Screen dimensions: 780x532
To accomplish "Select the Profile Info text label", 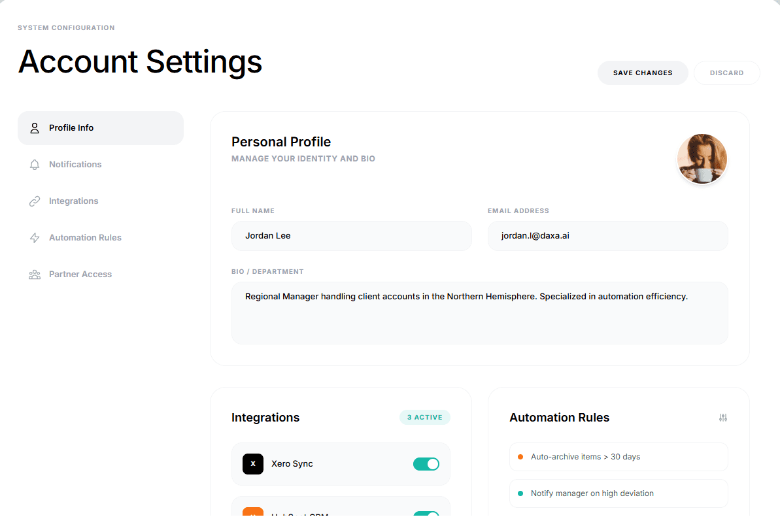I will point(71,128).
